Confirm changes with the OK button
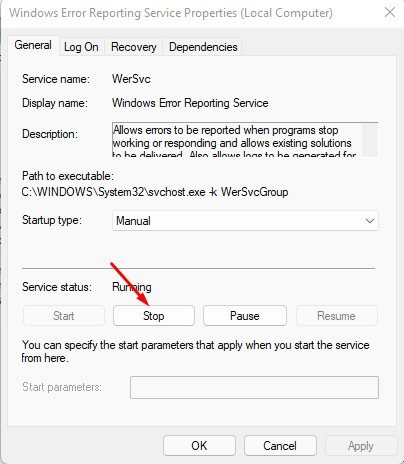404x464 pixels. pos(199,446)
